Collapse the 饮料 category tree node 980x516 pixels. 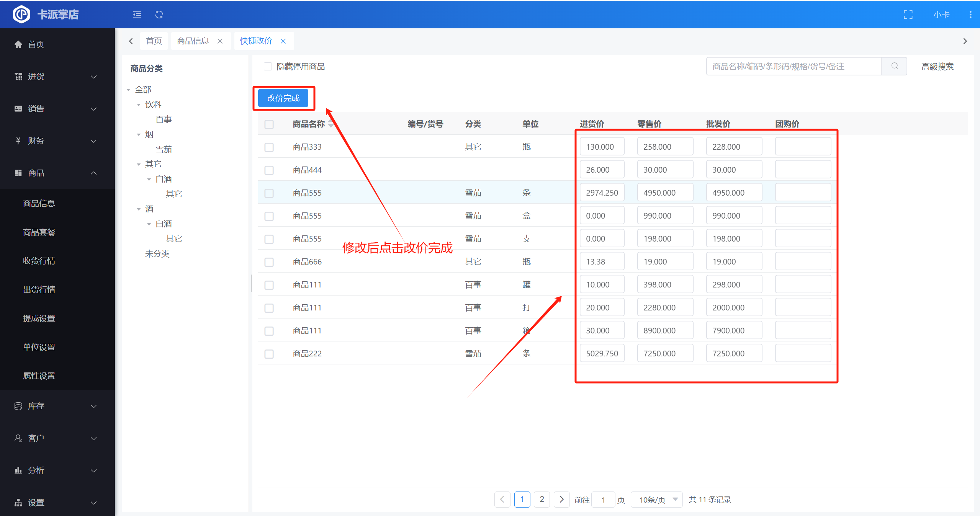tap(139, 105)
